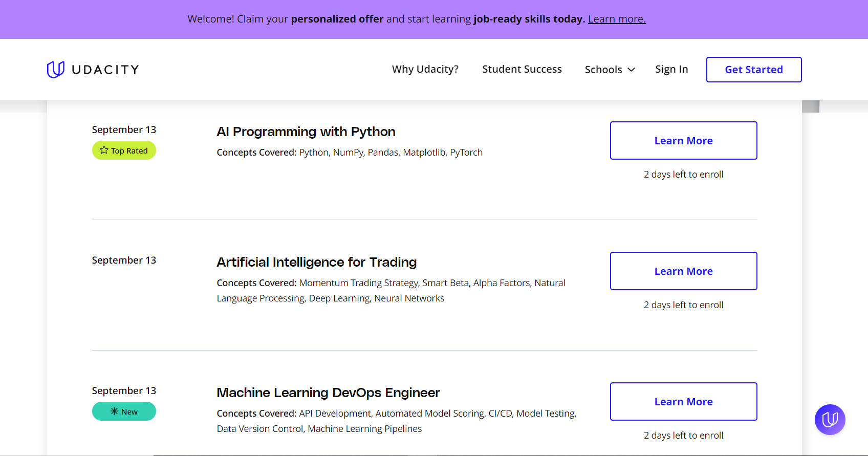Learn More about Artificial Intelligence for Trading
868x456 pixels.
point(683,271)
